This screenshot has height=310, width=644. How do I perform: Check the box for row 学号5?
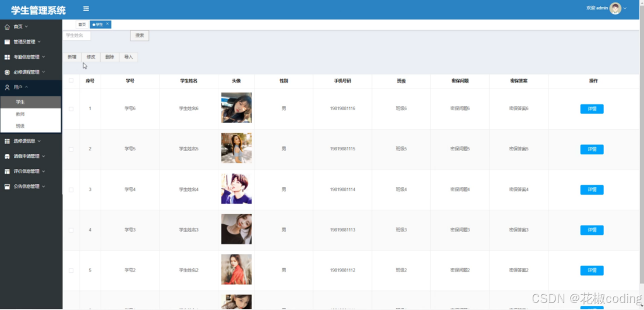pyautogui.click(x=71, y=149)
